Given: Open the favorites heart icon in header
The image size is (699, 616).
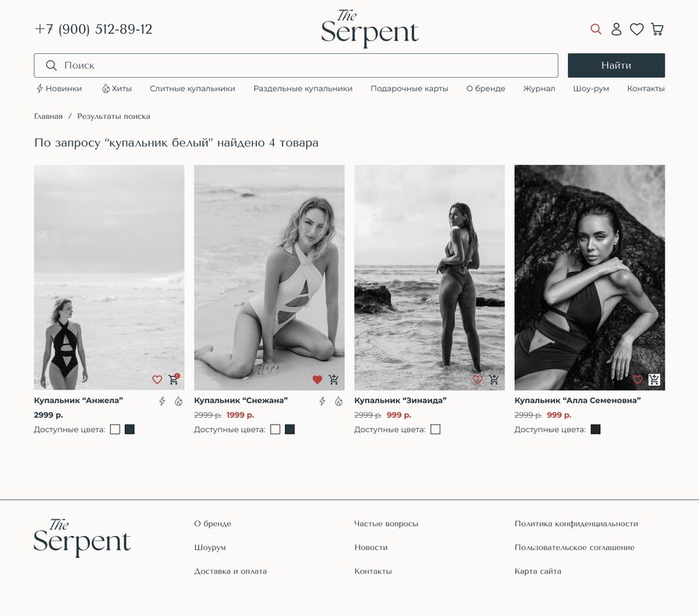Looking at the screenshot, I should [637, 29].
